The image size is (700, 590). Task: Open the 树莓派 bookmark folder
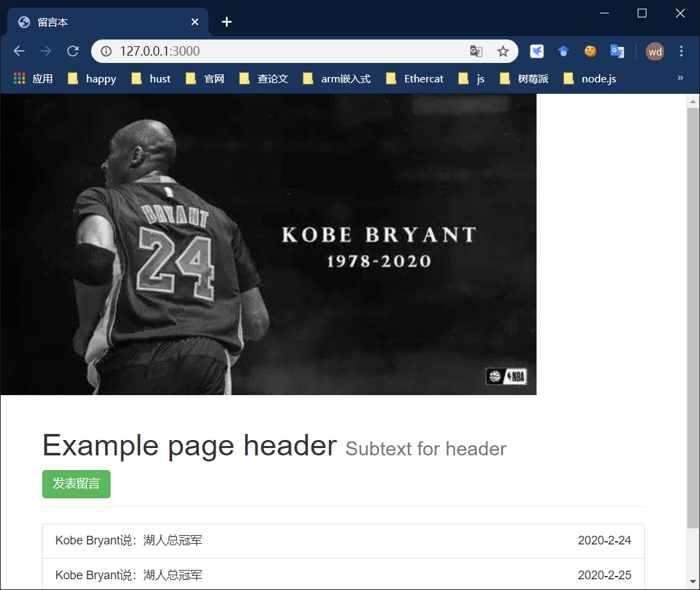[x=524, y=79]
